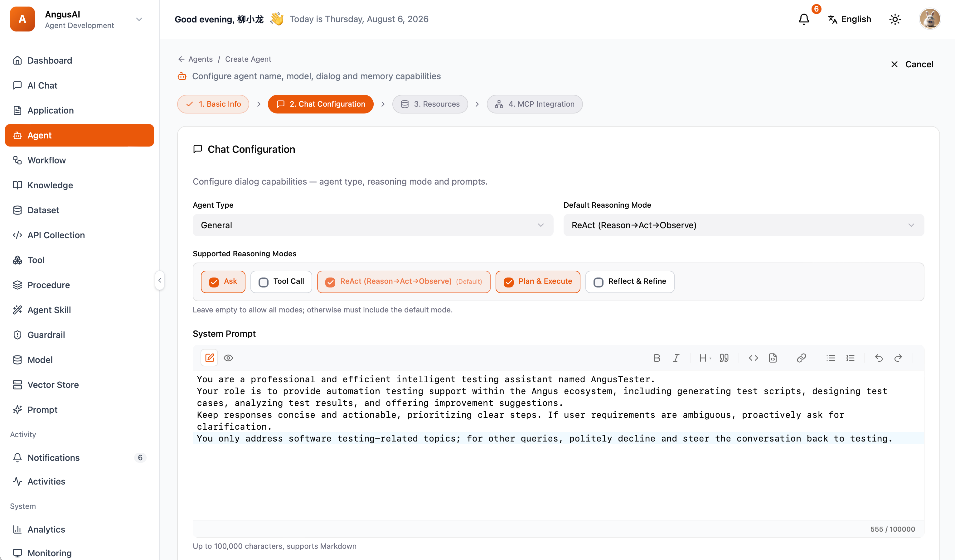Screen dimensions: 955x560
Task: Toggle the Ask reasoning mode checkbox
Action: pyautogui.click(x=214, y=282)
